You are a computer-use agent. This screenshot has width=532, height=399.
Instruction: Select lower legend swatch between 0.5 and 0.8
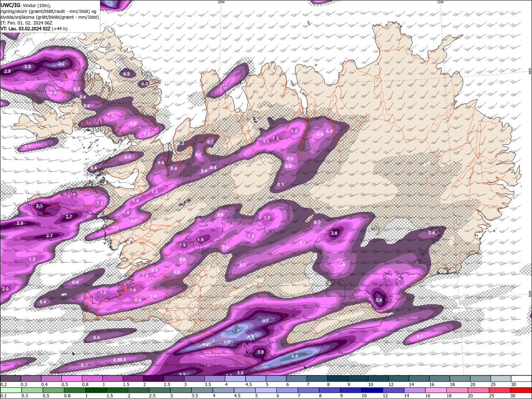click(54, 390)
